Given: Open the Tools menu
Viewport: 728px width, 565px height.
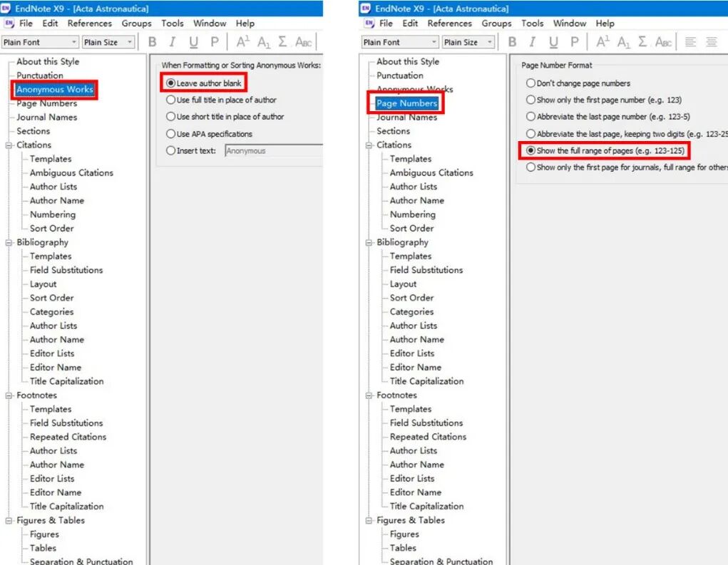Looking at the screenshot, I should (173, 23).
